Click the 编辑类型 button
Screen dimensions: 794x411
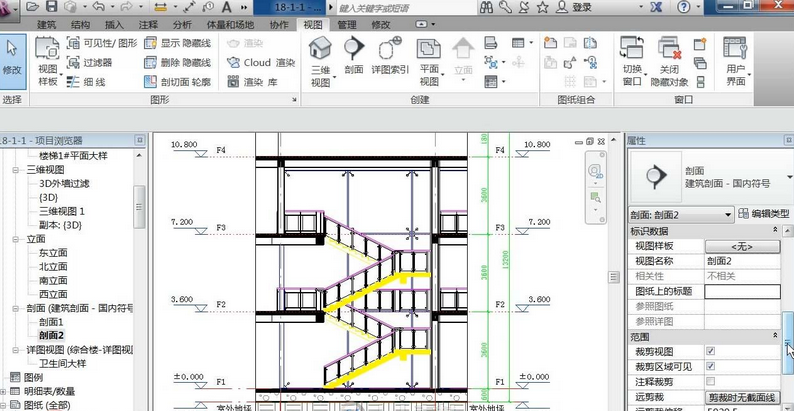pyautogui.click(x=761, y=215)
